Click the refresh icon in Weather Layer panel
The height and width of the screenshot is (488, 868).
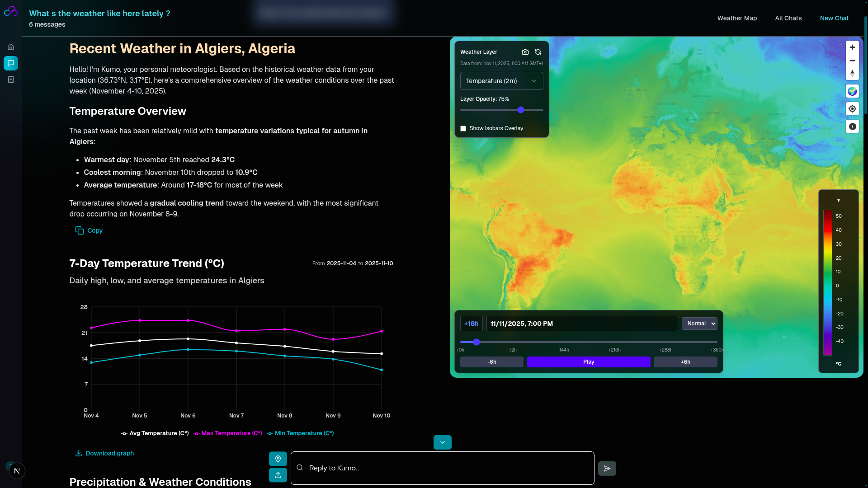[538, 52]
